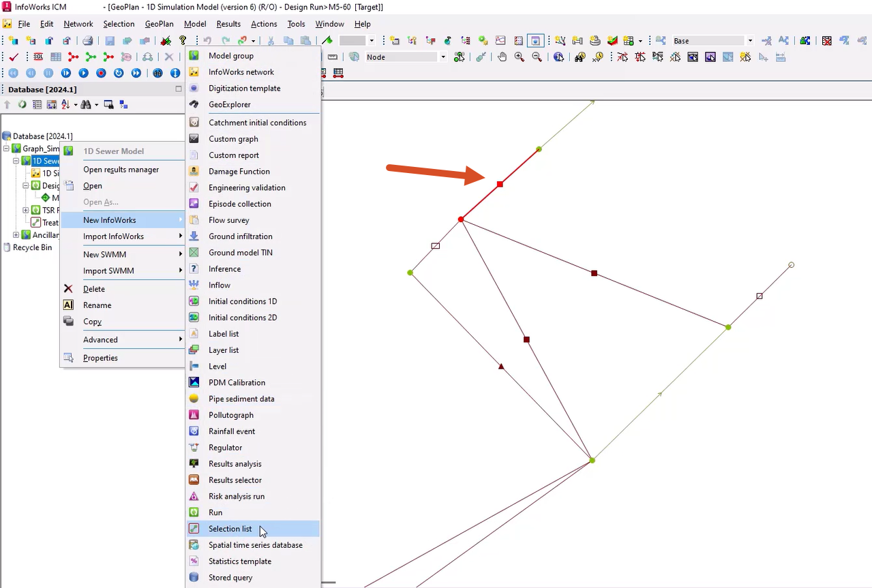The height and width of the screenshot is (588, 872).
Task: Open the Network menu
Action: pyautogui.click(x=78, y=24)
